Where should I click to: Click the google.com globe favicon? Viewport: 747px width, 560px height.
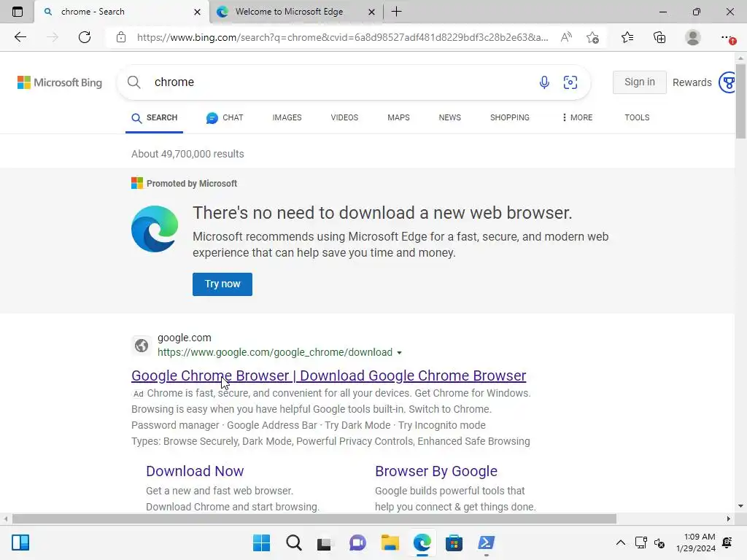pyautogui.click(x=141, y=345)
